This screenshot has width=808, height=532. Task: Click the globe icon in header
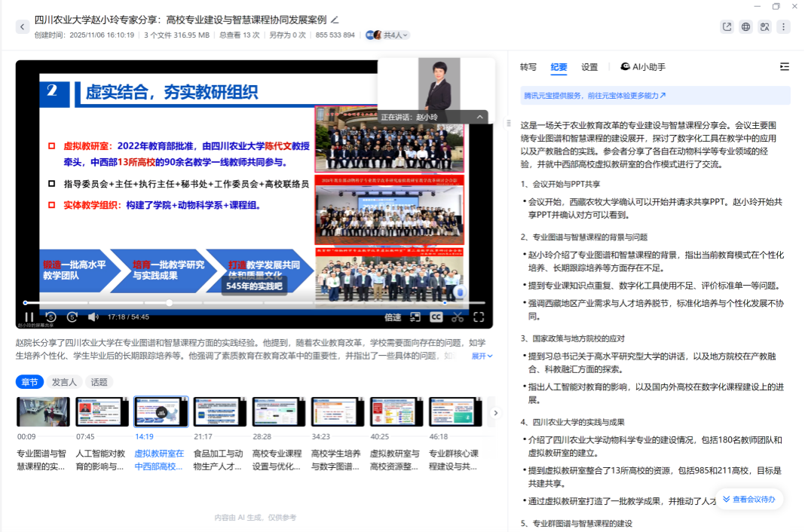(745, 26)
